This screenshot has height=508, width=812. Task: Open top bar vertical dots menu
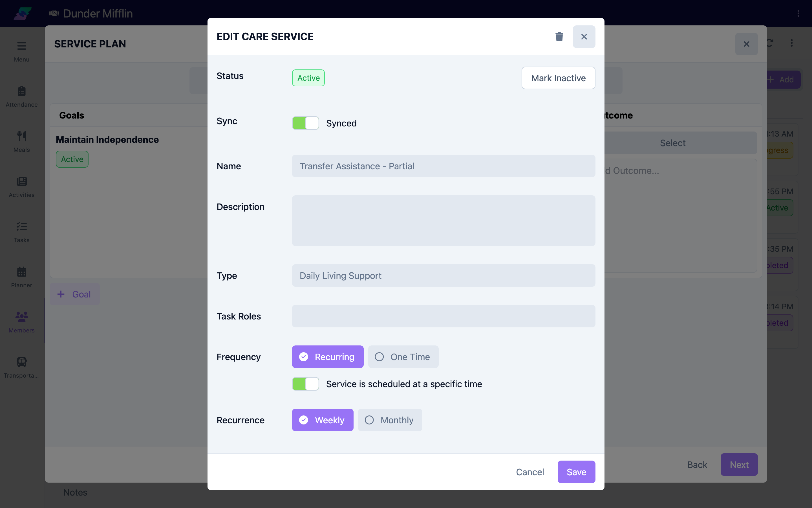798,14
